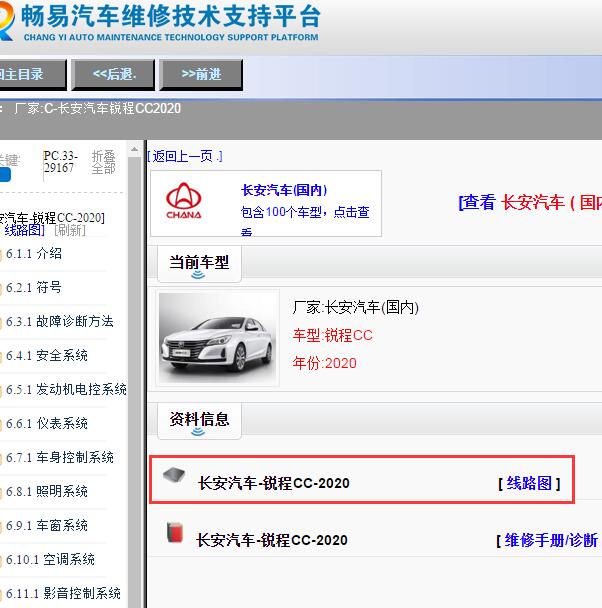Click the red repair manual book icon

(x=174, y=532)
